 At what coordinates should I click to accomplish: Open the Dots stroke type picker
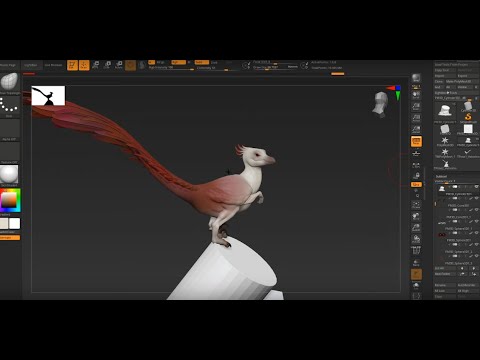pyautogui.click(x=9, y=105)
